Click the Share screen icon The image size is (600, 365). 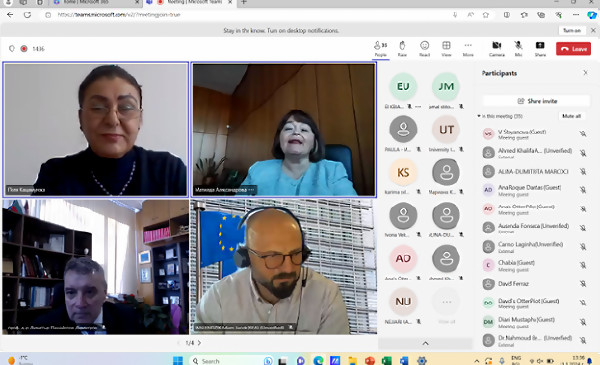click(x=540, y=49)
